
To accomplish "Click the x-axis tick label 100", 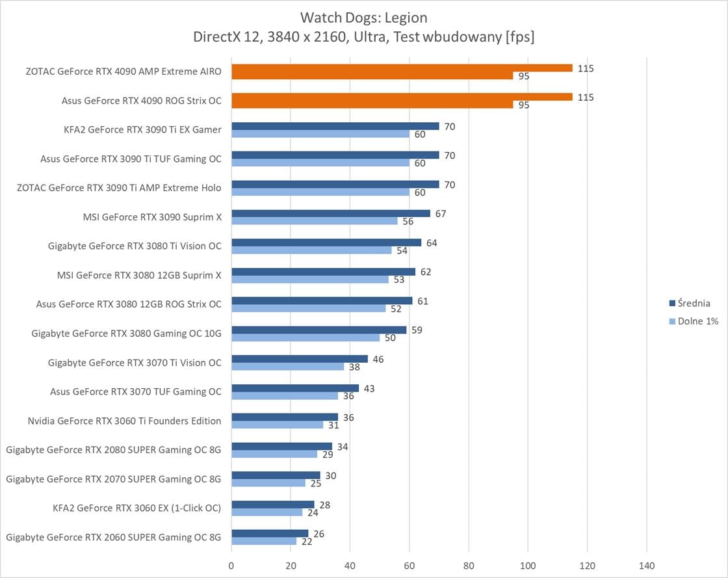I will pos(528,566).
